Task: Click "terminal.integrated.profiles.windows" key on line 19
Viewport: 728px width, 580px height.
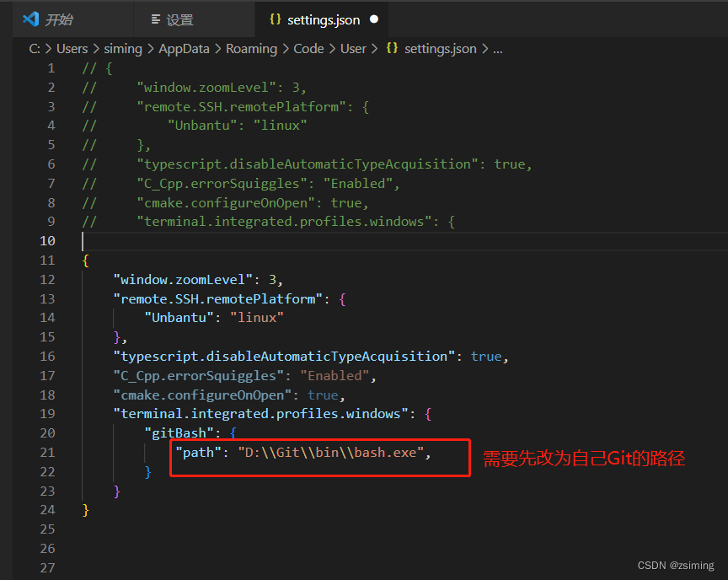Action: point(261,413)
